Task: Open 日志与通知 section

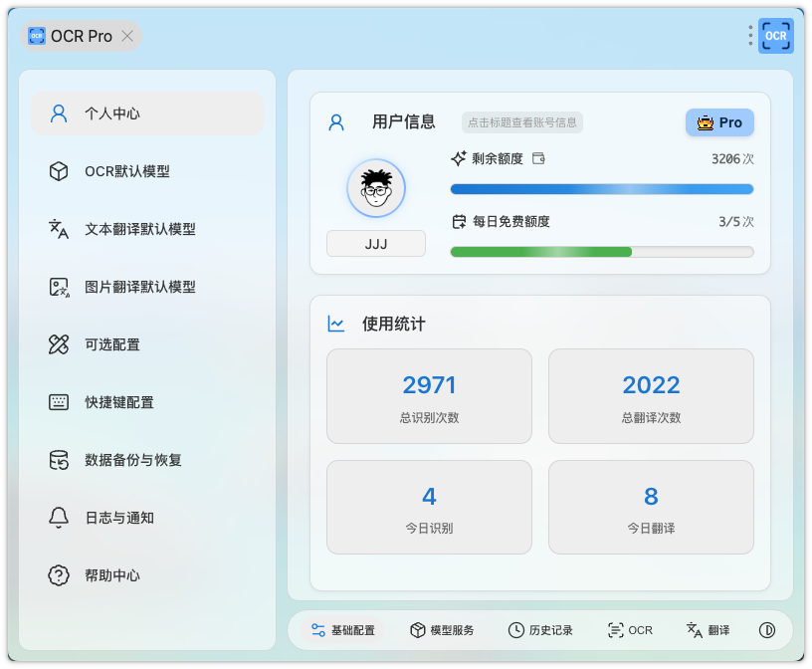Action: 147,518
